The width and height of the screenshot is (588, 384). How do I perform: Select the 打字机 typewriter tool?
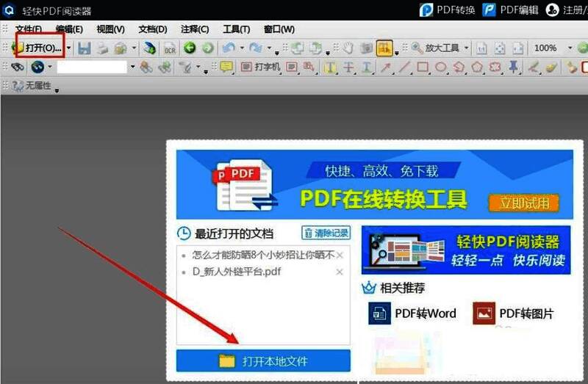[x=261, y=67]
